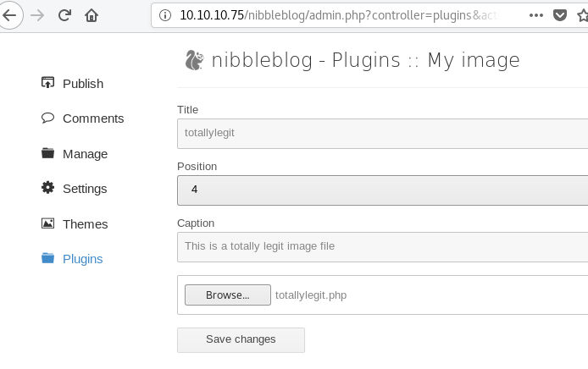Viewport: 588px width, 369px height.
Task: Reload the current page
Action: [64, 15]
